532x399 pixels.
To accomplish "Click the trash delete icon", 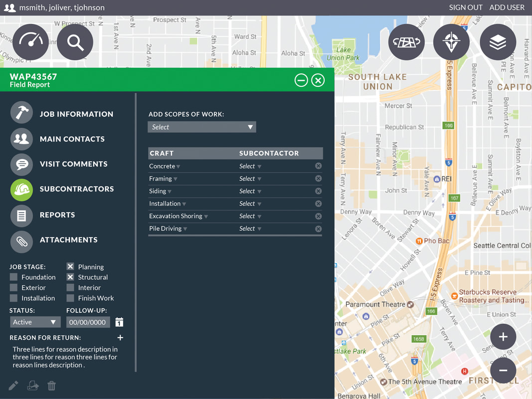I will tap(51, 386).
